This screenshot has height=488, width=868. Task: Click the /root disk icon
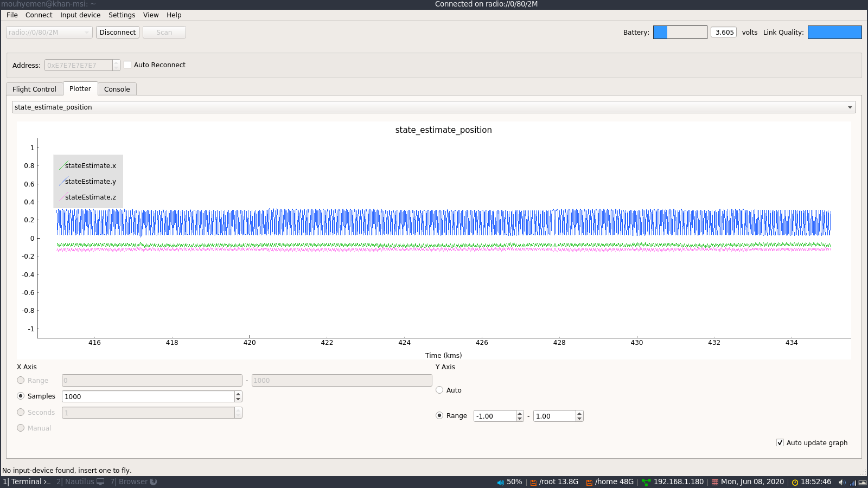[x=533, y=482]
